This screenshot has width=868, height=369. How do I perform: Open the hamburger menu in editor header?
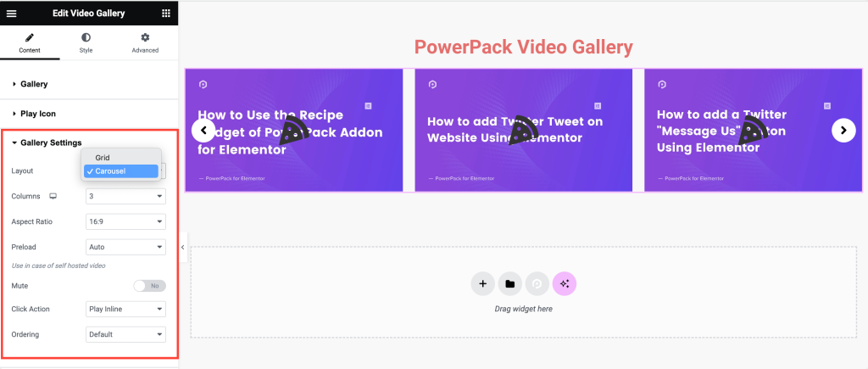(x=12, y=14)
